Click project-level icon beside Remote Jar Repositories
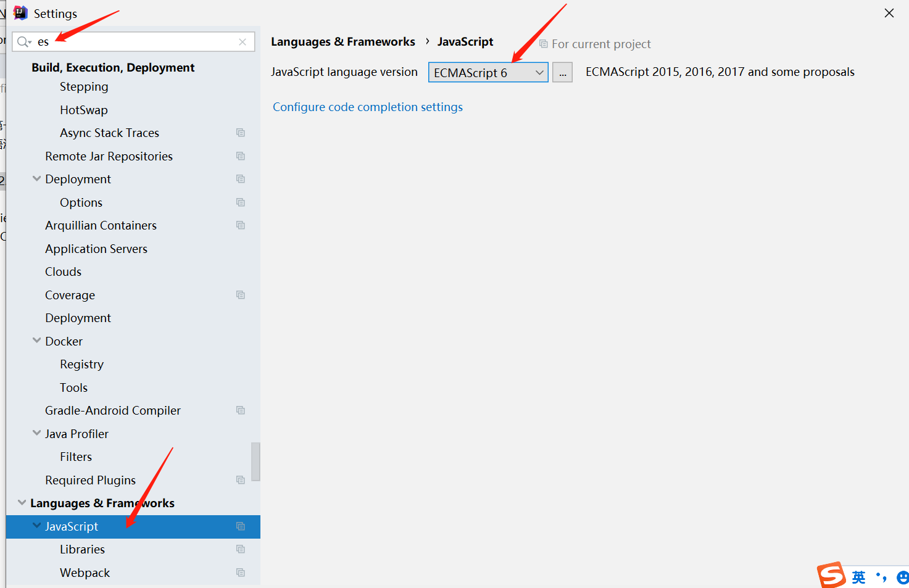 pyautogui.click(x=241, y=156)
